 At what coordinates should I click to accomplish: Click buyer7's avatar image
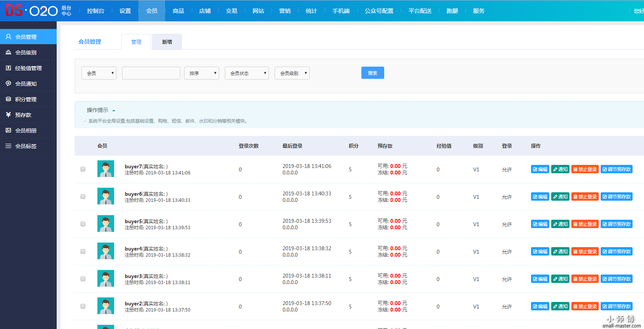(106, 169)
